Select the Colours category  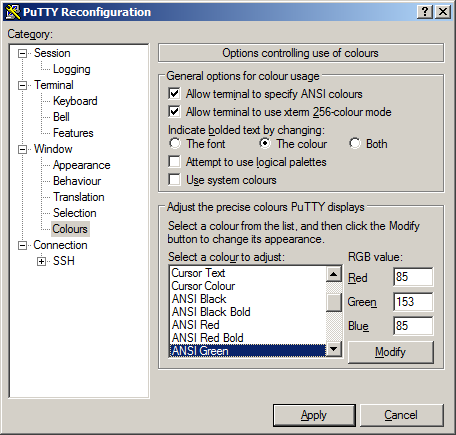coord(70,229)
